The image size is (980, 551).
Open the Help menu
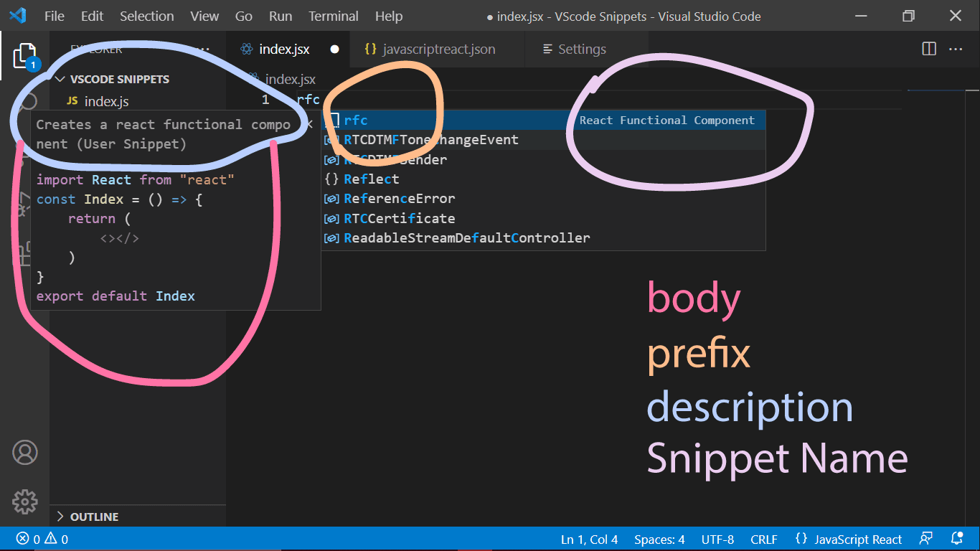coord(389,16)
